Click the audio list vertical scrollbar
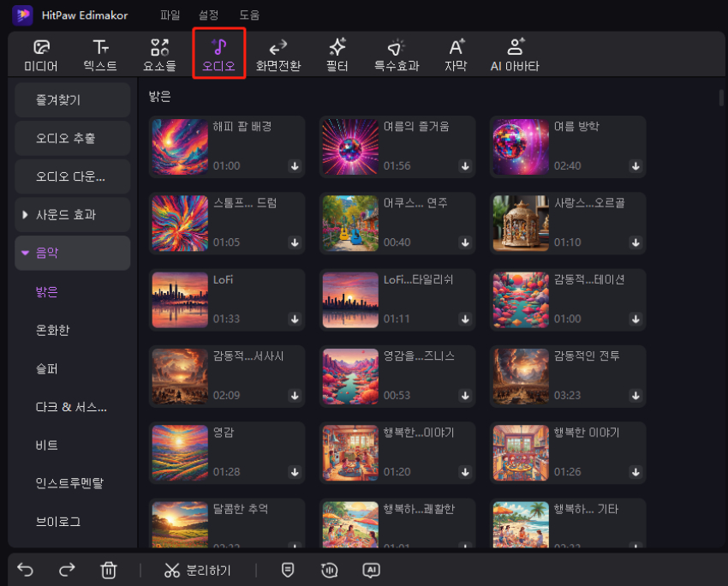This screenshot has height=586, width=728. point(721,96)
